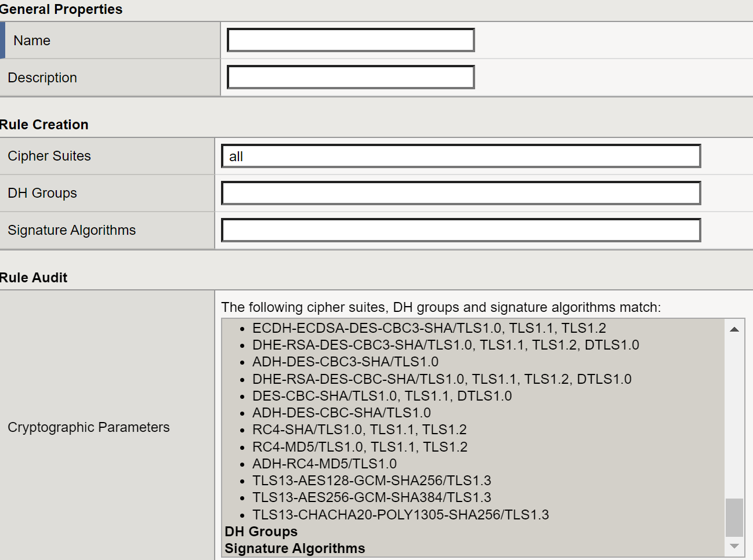This screenshot has height=560, width=753.
Task: Focus the Description text box
Action: pos(350,78)
